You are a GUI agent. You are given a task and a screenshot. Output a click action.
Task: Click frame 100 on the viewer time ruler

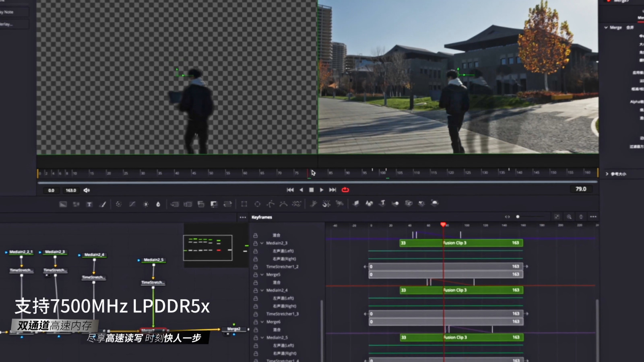[x=382, y=173]
